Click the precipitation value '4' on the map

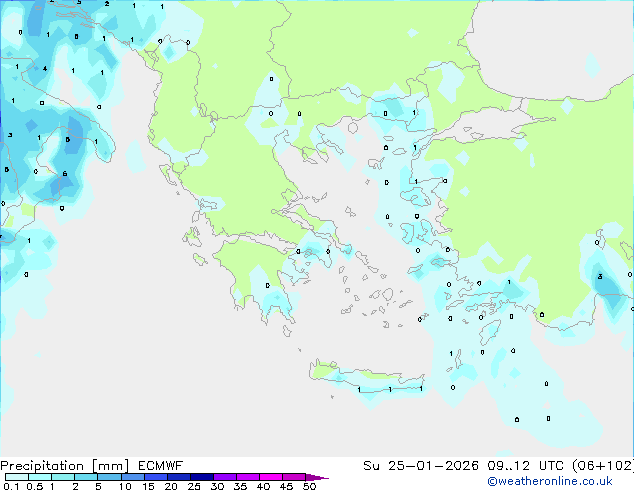pos(45,69)
